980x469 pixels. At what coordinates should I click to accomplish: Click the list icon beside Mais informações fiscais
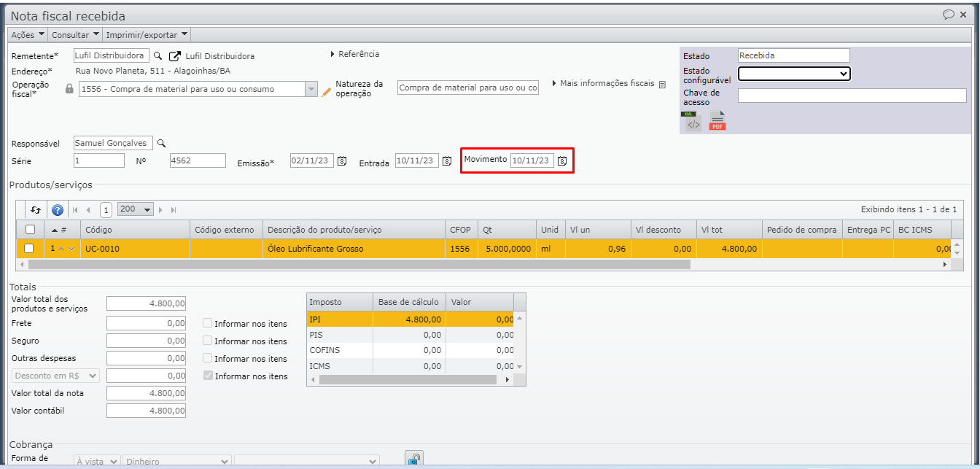click(x=662, y=85)
